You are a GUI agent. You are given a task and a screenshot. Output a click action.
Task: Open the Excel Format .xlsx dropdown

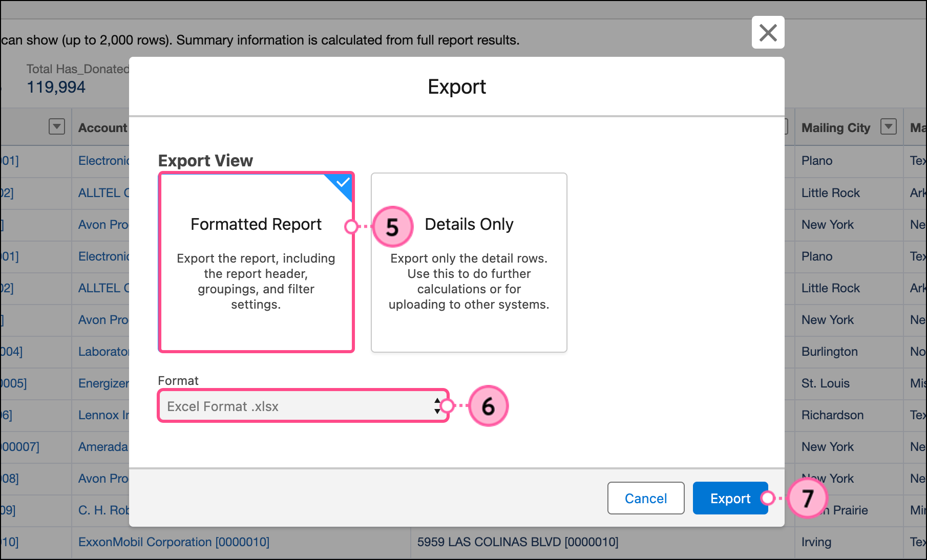point(303,406)
